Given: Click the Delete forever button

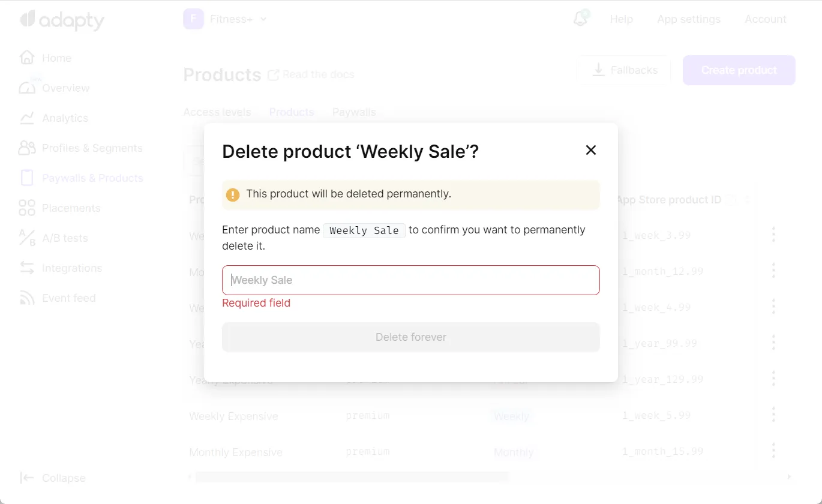Looking at the screenshot, I should pyautogui.click(x=410, y=337).
